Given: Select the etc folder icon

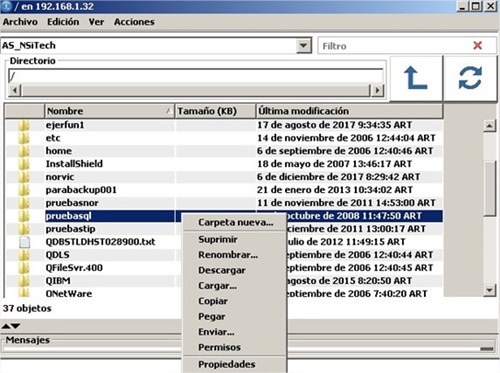Looking at the screenshot, I should (x=24, y=138).
